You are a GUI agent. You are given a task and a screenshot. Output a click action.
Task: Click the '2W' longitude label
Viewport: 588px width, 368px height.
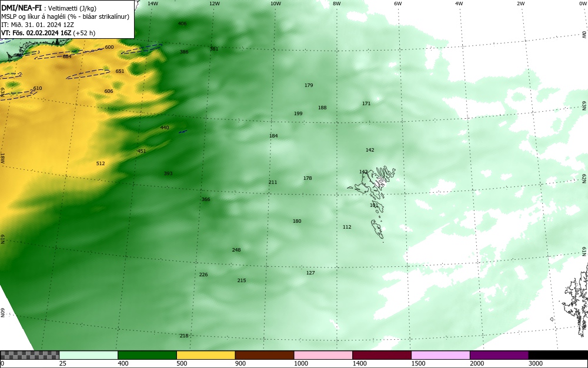pos(520,4)
